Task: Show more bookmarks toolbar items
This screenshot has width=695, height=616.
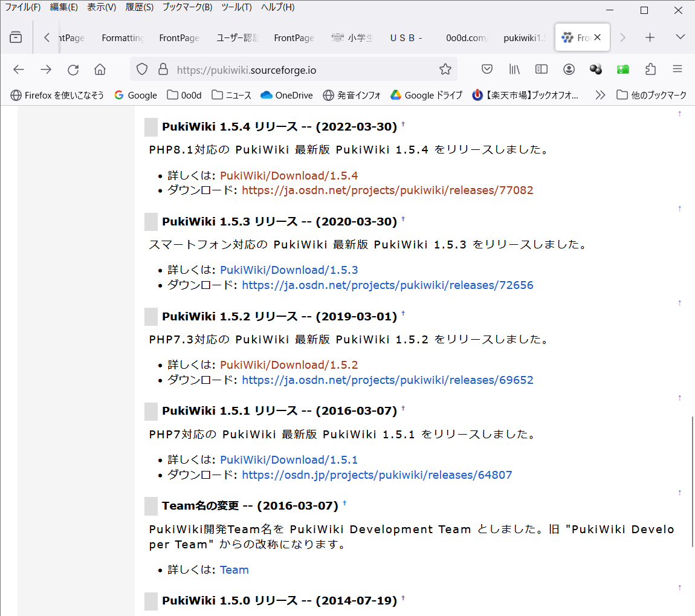Action: [x=600, y=95]
